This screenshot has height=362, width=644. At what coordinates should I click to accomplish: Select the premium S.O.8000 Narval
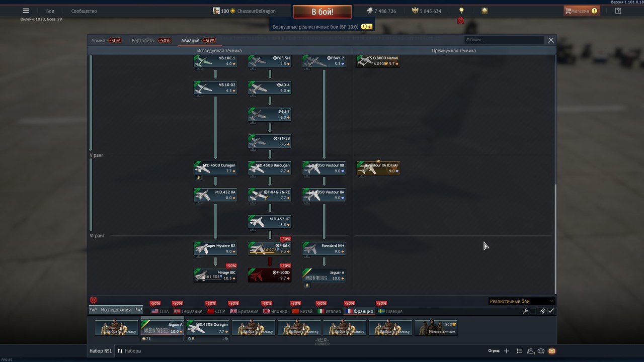point(378,61)
